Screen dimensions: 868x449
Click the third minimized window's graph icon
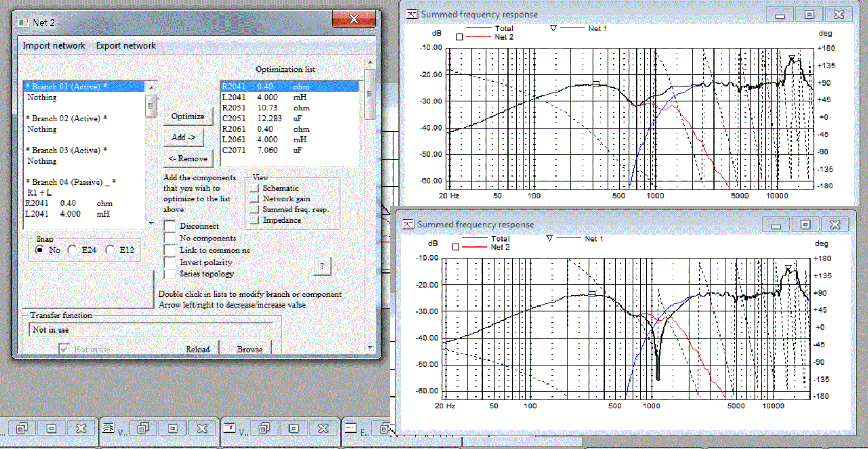[229, 428]
